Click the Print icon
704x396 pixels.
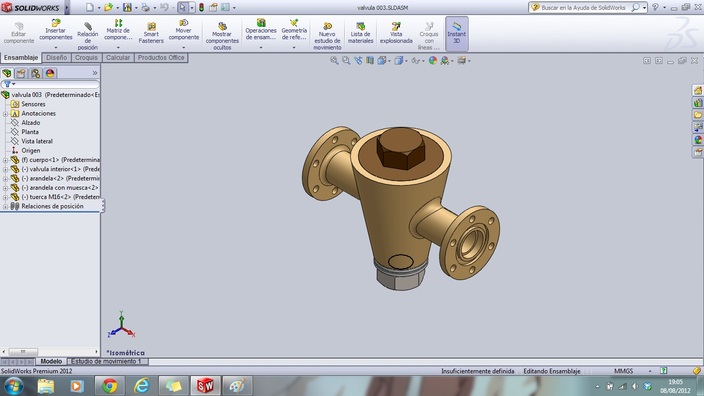[145, 8]
